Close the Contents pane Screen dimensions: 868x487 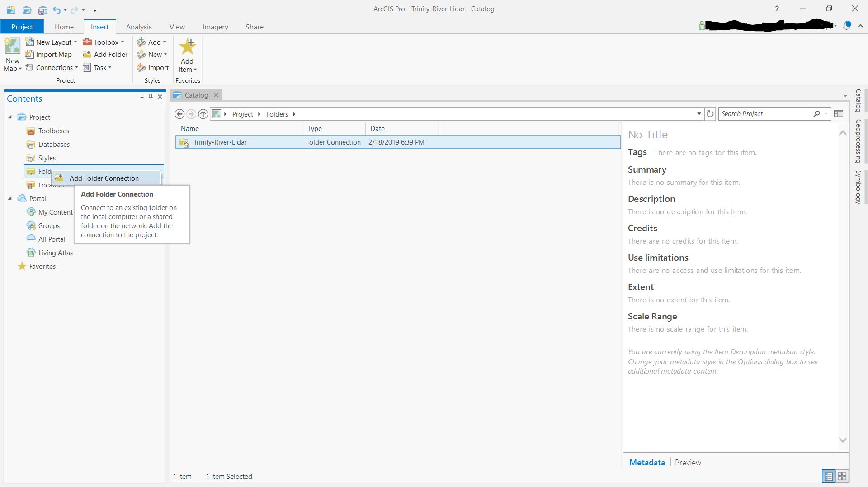[160, 97]
